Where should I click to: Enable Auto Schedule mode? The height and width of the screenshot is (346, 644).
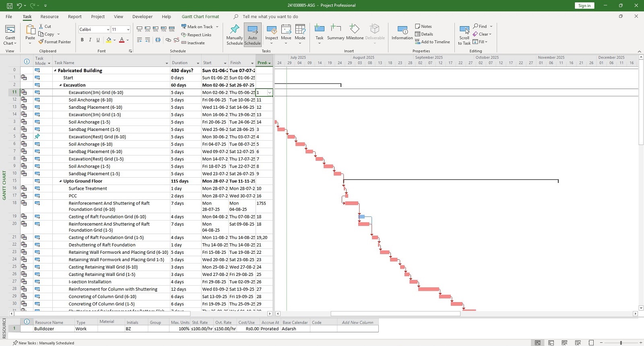tap(252, 35)
